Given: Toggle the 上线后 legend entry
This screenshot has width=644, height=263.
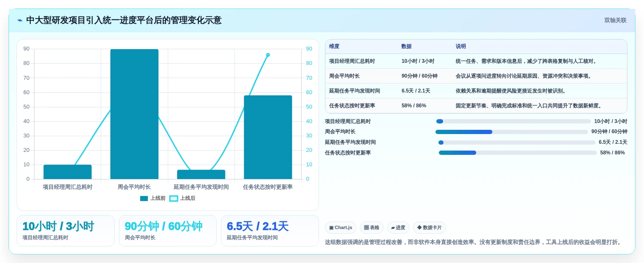Looking at the screenshot, I should 183,198.
